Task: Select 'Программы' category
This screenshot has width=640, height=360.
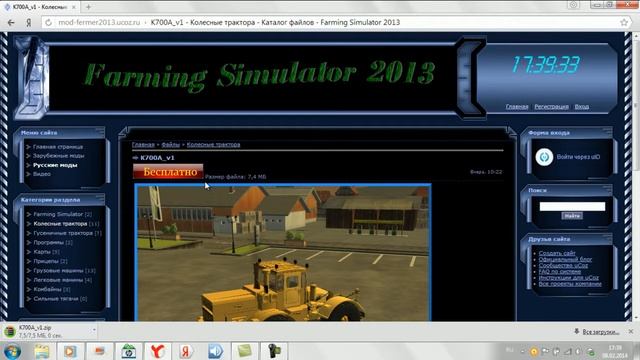Action: [48, 242]
